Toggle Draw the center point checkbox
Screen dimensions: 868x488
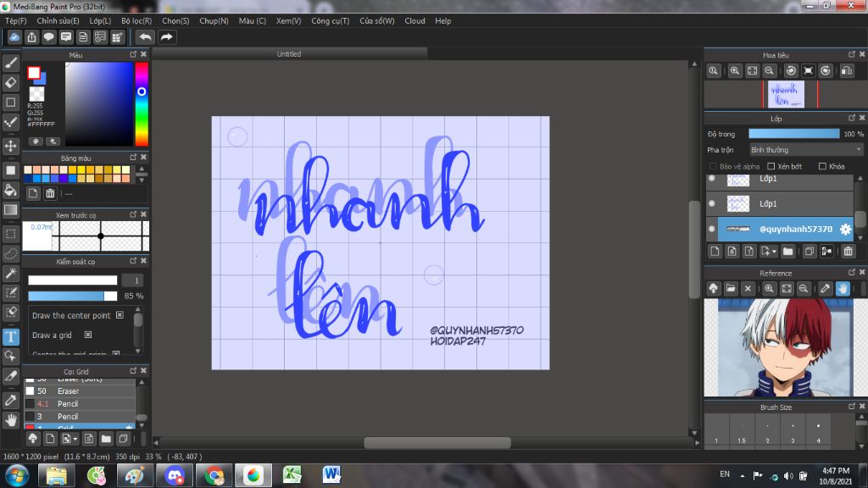120,315
